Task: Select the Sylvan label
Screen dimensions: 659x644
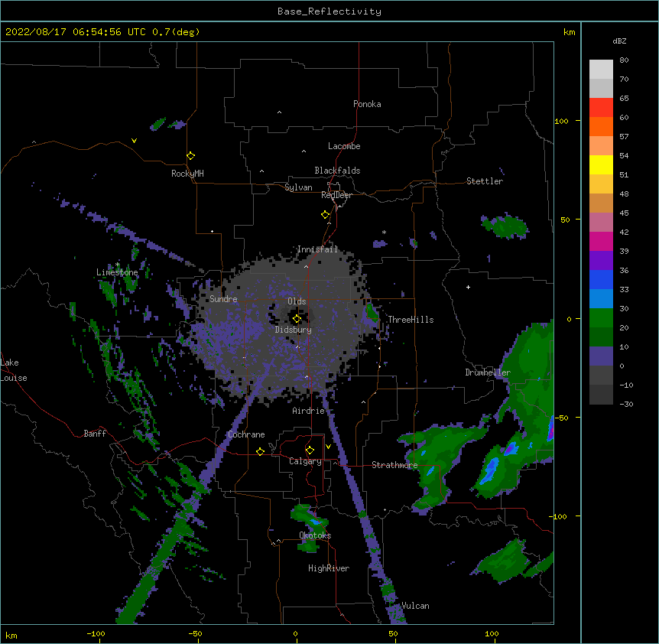Action: click(x=298, y=187)
